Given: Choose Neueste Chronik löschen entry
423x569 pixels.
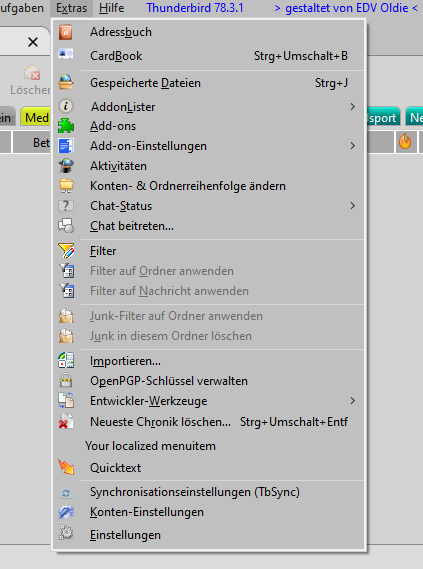Looking at the screenshot, I should pos(209,422).
